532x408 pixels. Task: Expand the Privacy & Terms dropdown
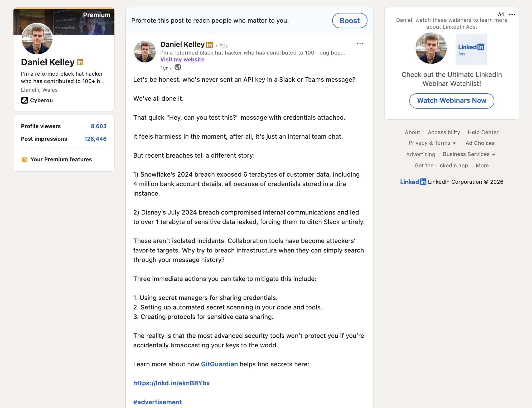(x=432, y=143)
